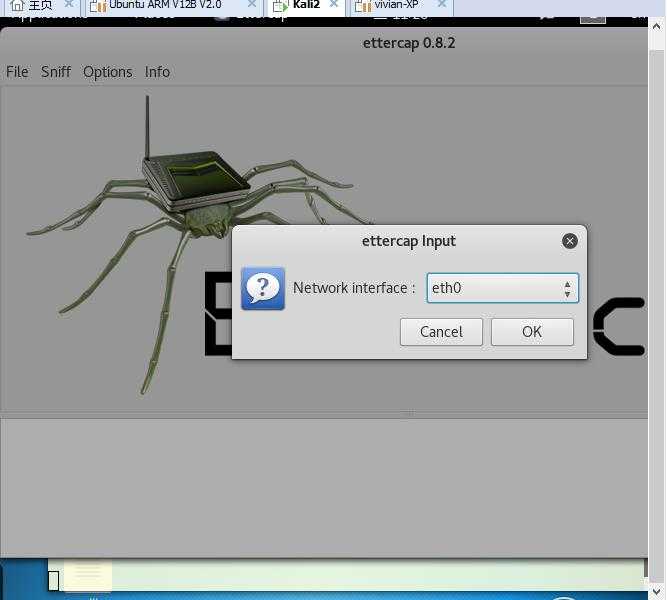Close the Kali2 tab

tap(334, 4)
